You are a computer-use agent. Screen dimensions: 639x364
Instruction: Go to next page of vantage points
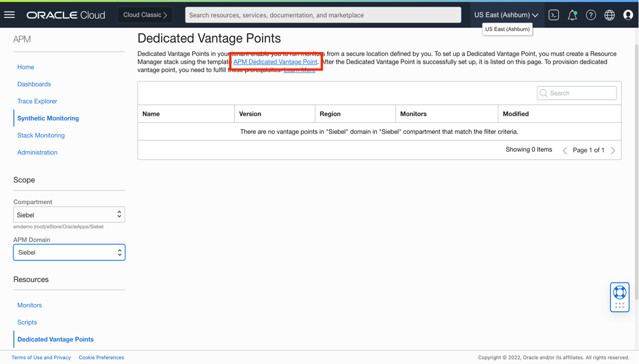click(613, 150)
